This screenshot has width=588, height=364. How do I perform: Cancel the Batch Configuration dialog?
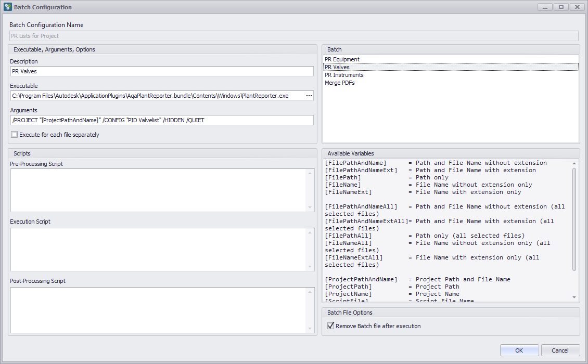[x=560, y=350]
